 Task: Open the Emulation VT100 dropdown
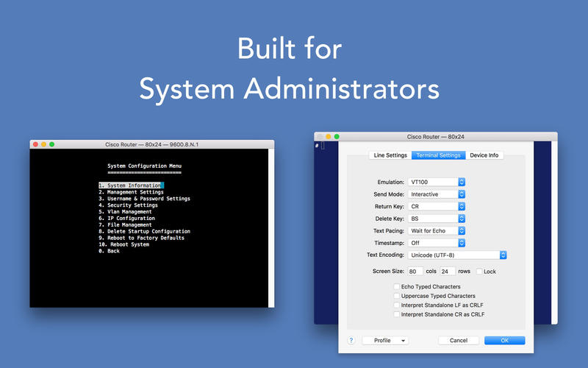coord(437,182)
